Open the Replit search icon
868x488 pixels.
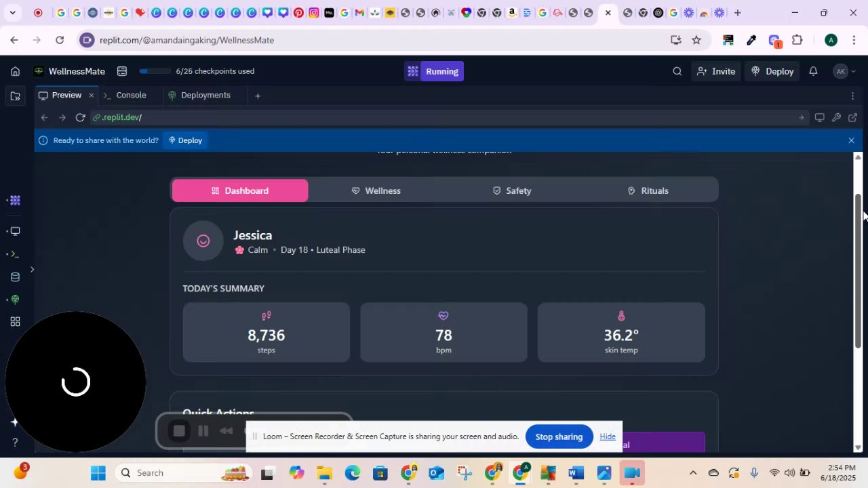(677, 71)
